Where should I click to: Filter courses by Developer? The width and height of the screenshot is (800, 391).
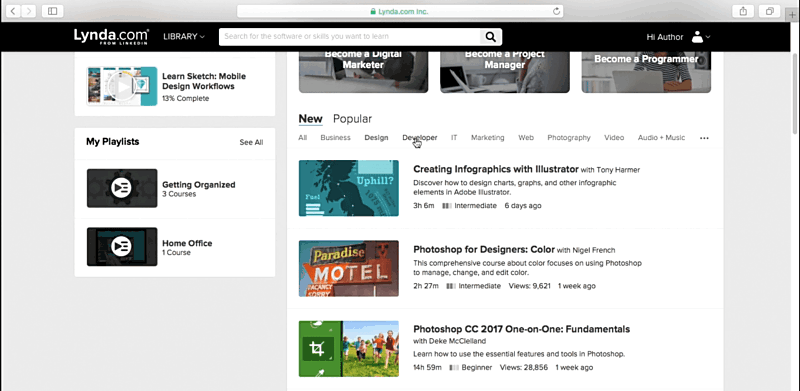coord(419,138)
